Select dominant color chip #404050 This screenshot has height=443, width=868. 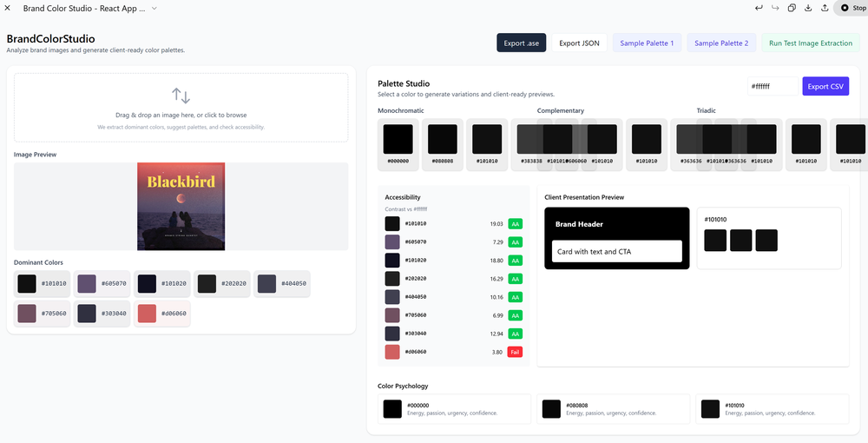click(282, 283)
